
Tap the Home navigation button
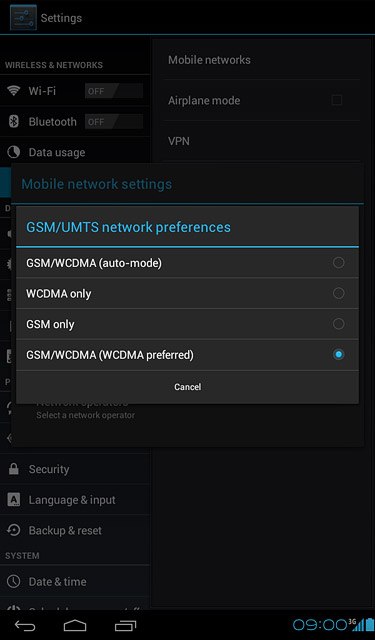pos(75,625)
